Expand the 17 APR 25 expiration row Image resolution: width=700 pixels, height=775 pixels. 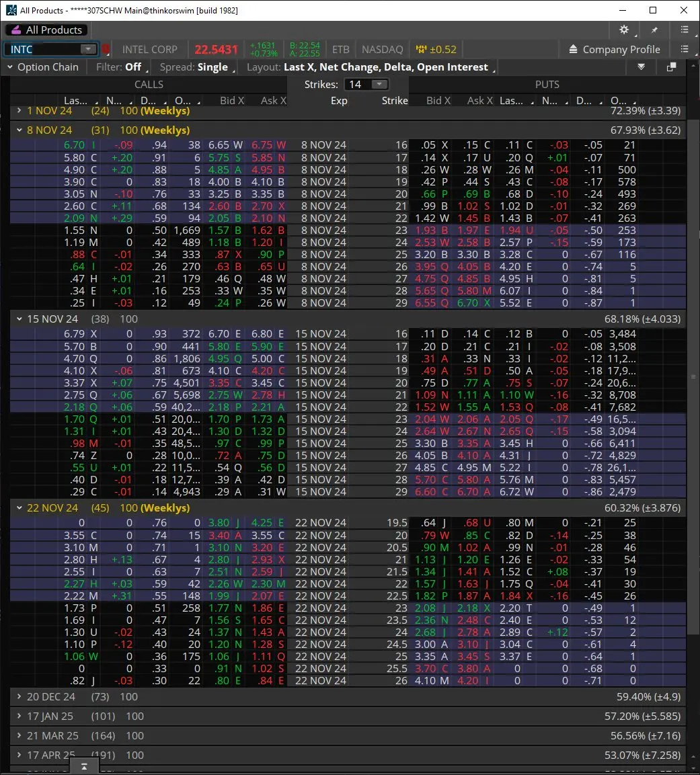pos(19,756)
